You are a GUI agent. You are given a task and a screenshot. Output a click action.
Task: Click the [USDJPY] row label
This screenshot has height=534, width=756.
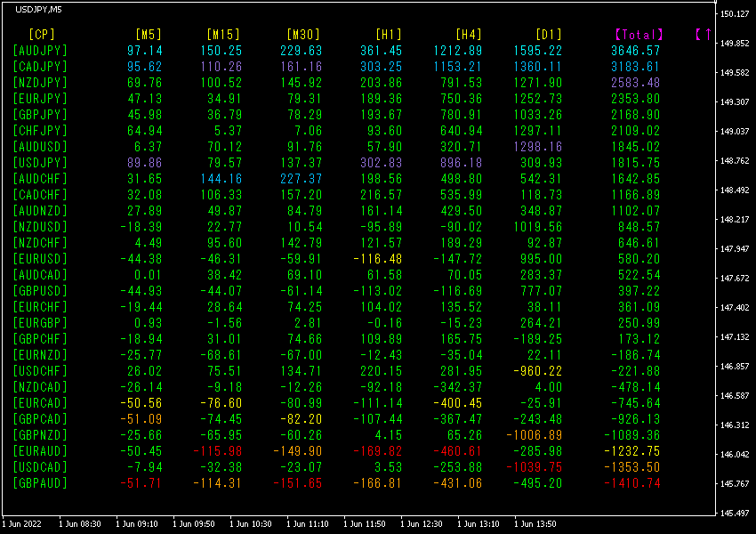[x=40, y=163]
